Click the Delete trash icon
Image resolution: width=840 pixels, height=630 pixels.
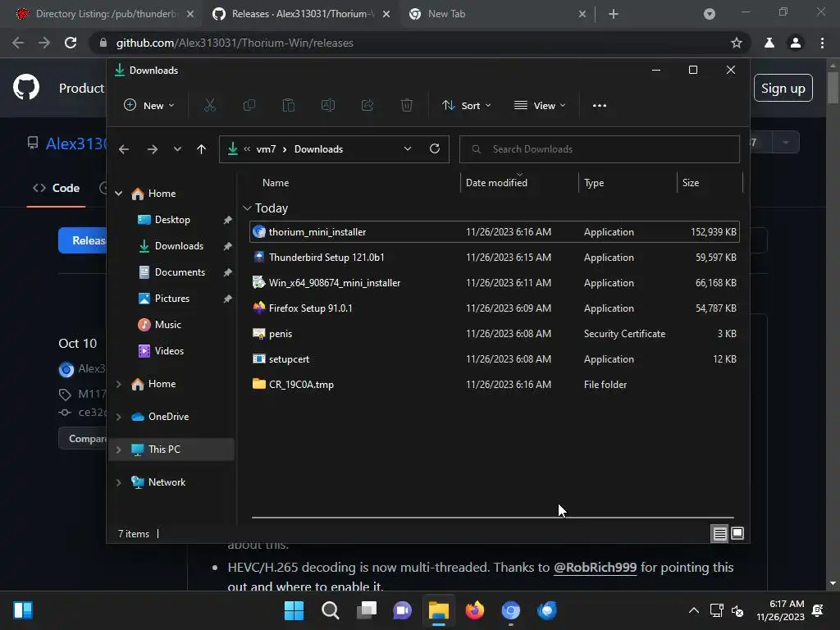407,106
